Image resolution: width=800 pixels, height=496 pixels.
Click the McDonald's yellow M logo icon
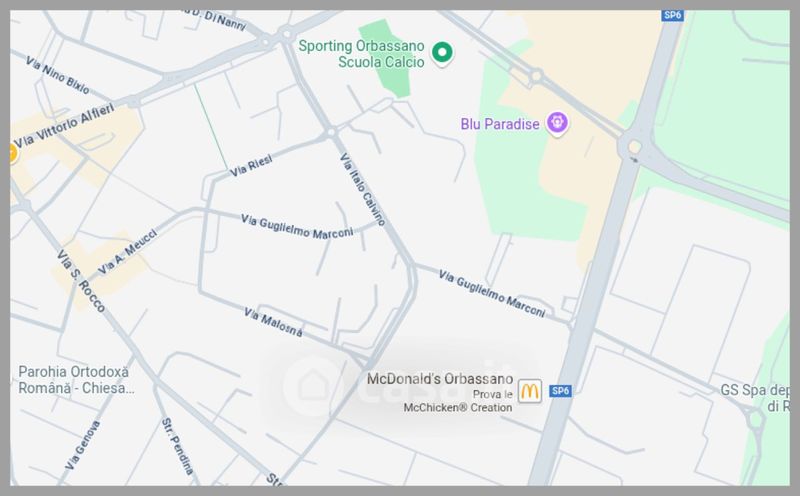[x=530, y=391]
